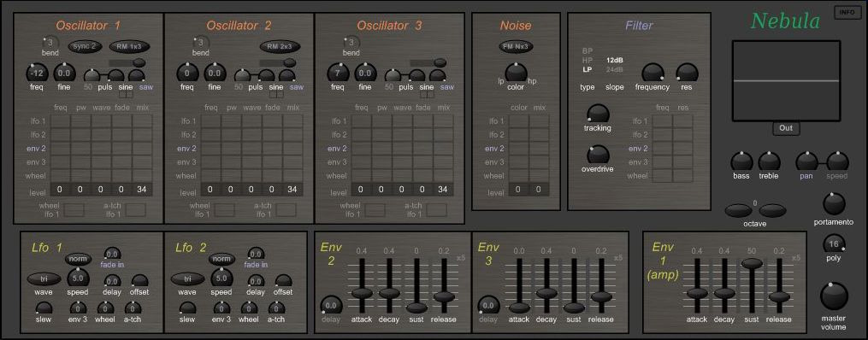The width and height of the screenshot is (868, 340).
Task: Open Lfo 1 norm mode selector
Action: [79, 258]
